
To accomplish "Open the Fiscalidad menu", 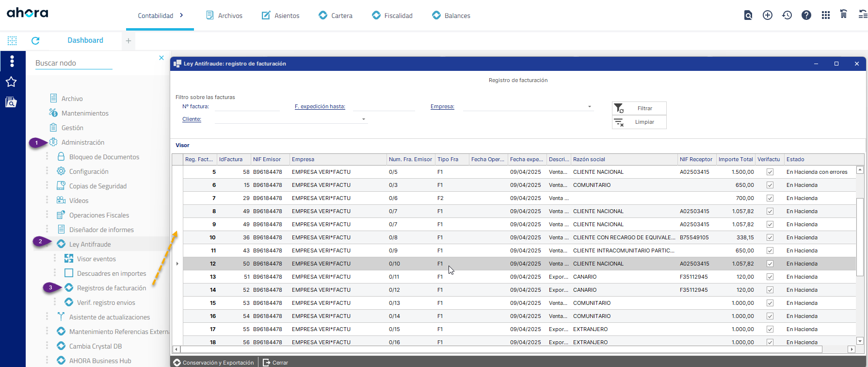I will 392,16.
